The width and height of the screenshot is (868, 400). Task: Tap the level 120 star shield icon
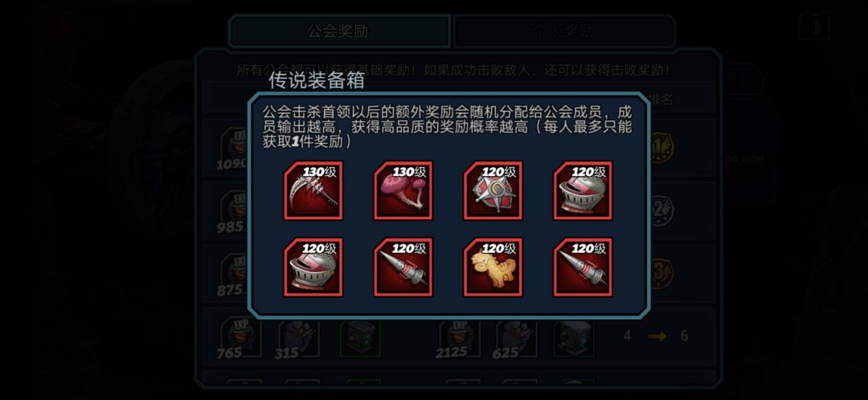tap(493, 190)
